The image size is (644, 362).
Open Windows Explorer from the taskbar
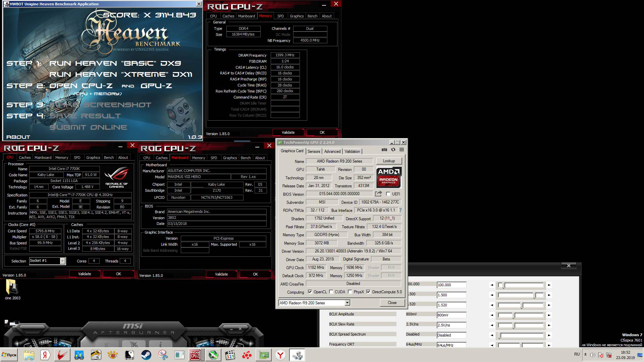point(29,355)
